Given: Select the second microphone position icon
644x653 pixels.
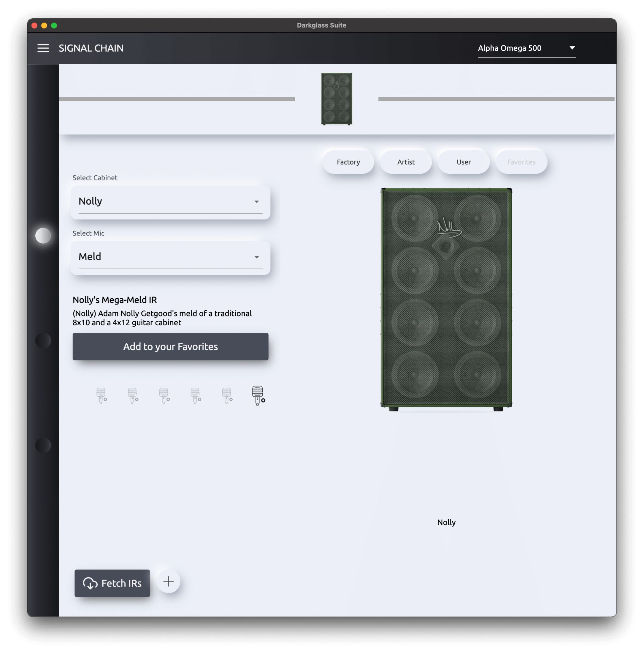Looking at the screenshot, I should click(x=132, y=395).
